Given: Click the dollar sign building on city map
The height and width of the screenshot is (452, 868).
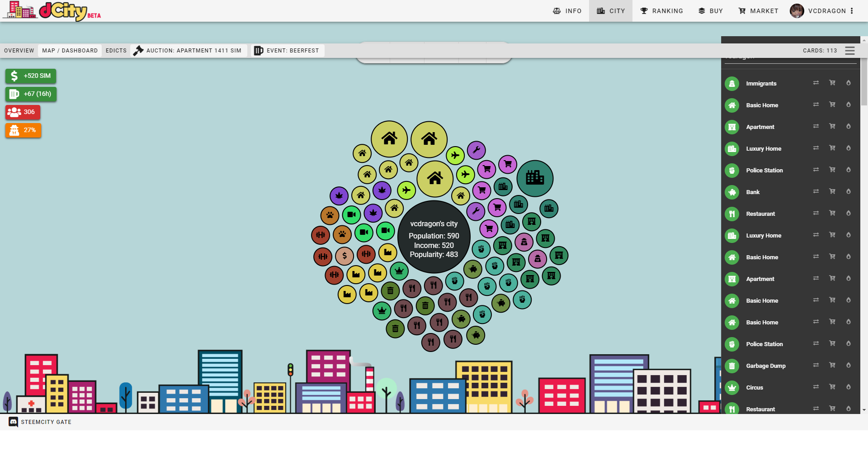Looking at the screenshot, I should (x=344, y=256).
